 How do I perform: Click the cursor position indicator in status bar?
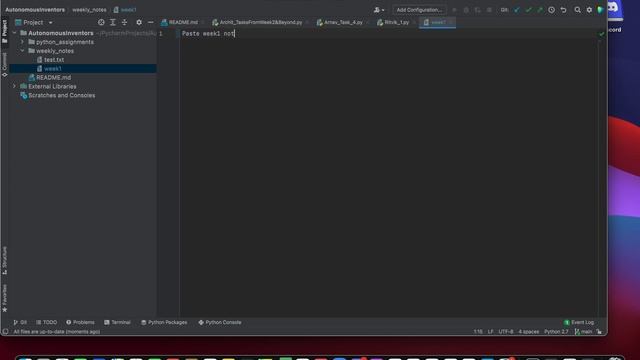pos(478,332)
